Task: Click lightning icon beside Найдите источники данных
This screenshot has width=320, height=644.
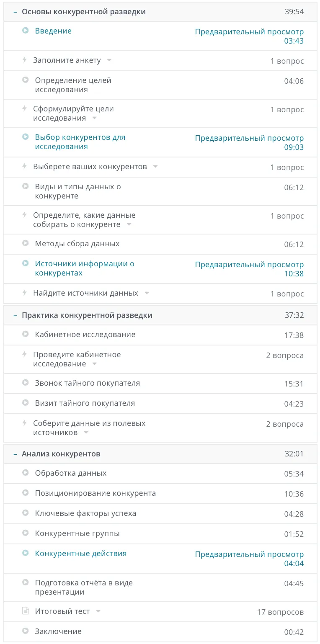Action: [x=25, y=293]
